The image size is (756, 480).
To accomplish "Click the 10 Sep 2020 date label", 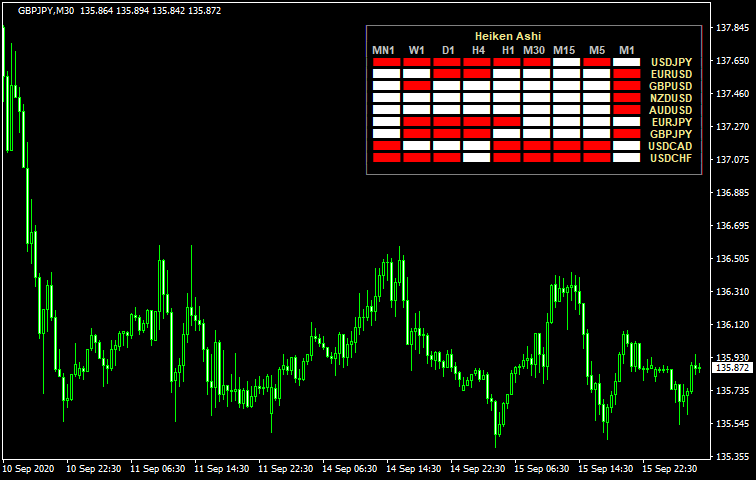I will (x=28, y=468).
